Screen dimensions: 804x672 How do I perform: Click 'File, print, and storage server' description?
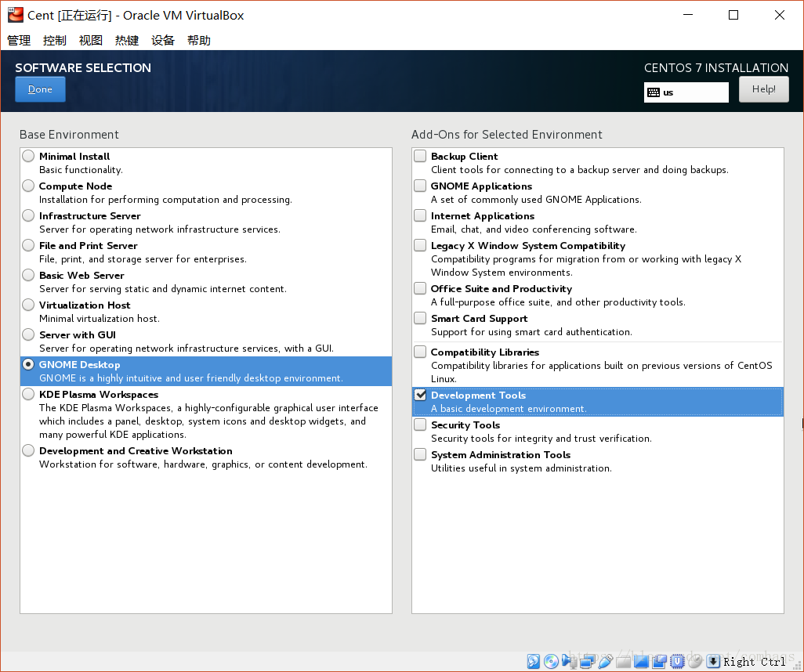143,259
